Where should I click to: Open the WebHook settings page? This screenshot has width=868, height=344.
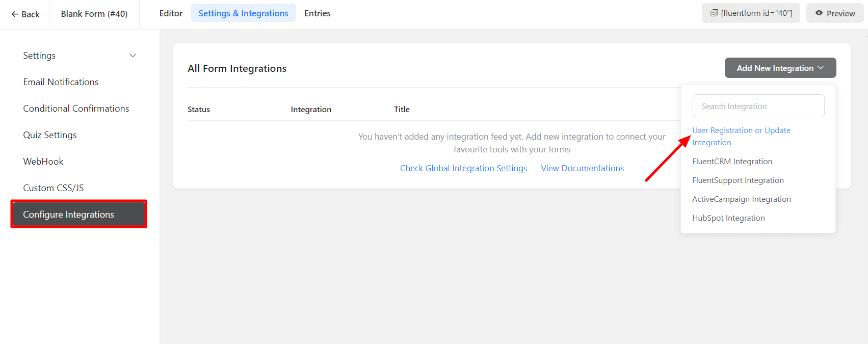43,162
